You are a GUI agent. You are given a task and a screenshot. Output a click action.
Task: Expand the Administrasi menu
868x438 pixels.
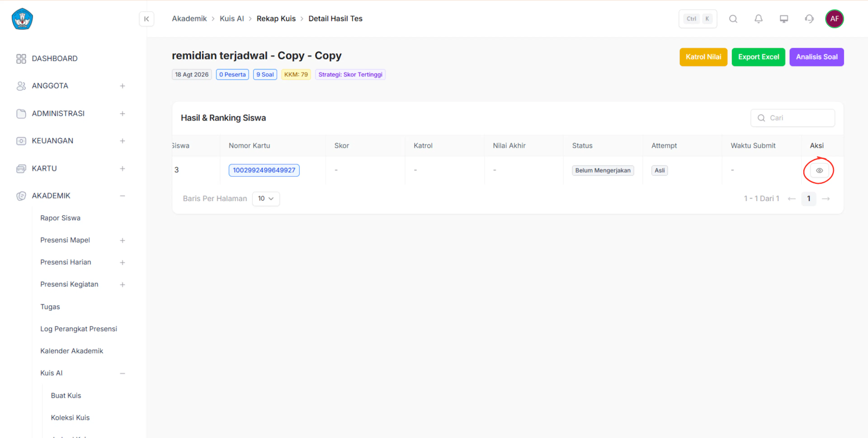pos(122,114)
